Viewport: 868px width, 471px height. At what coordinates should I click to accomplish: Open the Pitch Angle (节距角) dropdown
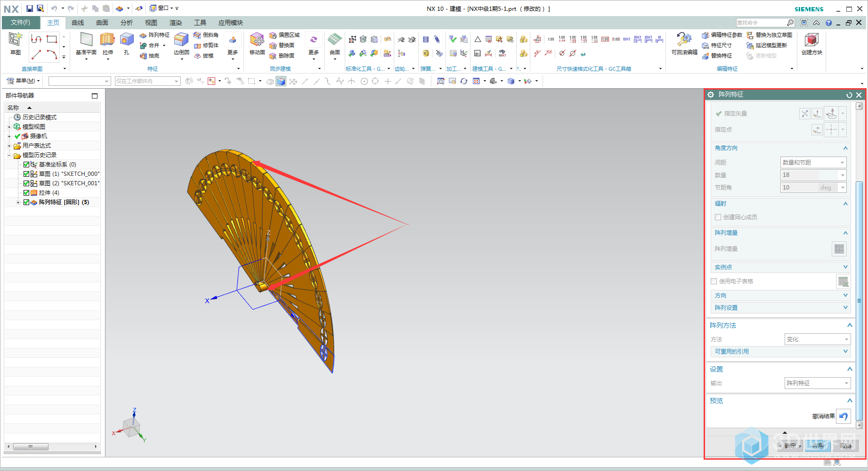point(843,188)
